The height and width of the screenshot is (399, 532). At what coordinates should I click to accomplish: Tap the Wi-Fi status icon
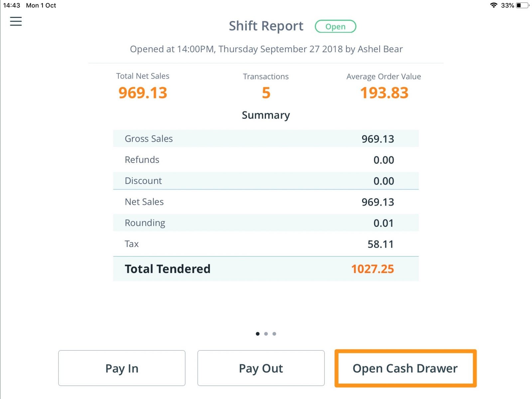[493, 5]
